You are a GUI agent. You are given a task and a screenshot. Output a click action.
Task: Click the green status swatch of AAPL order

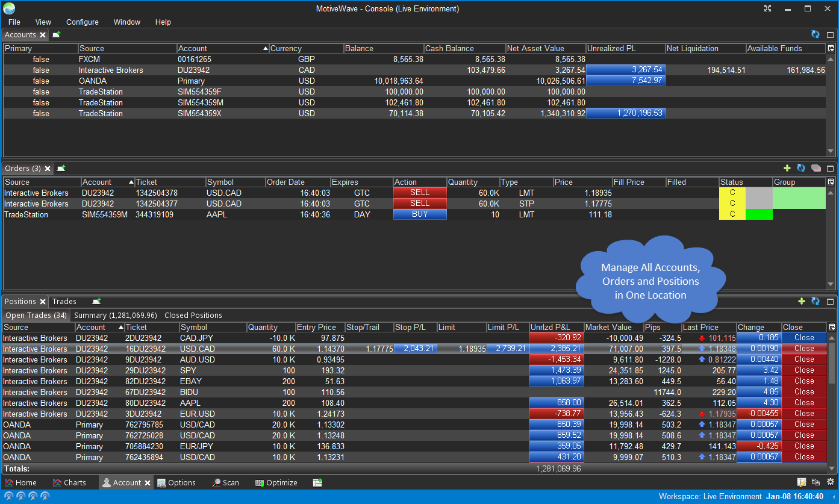(x=759, y=214)
